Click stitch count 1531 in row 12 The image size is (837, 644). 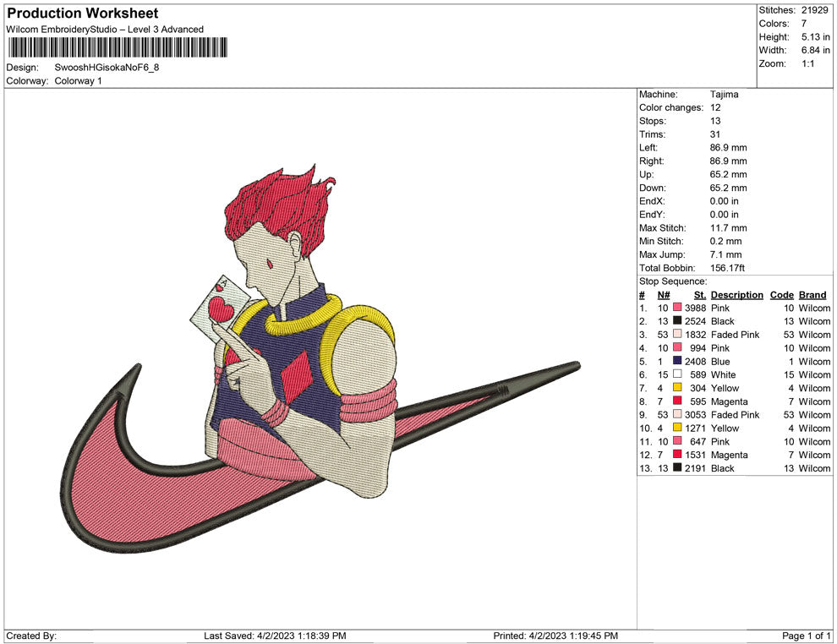coord(696,455)
